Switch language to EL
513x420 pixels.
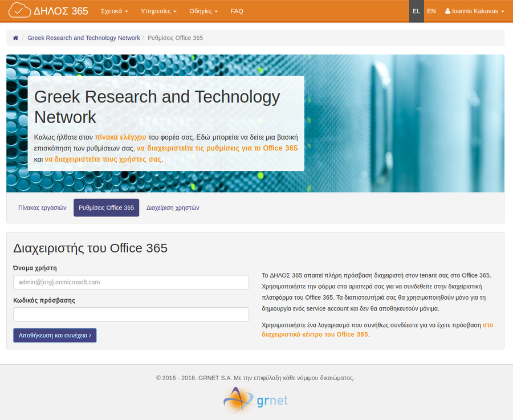point(416,11)
